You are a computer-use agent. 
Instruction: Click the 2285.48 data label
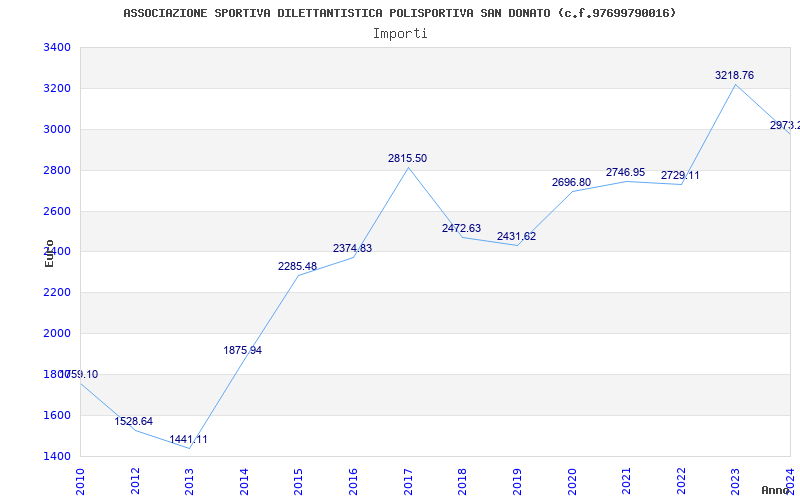point(297,266)
